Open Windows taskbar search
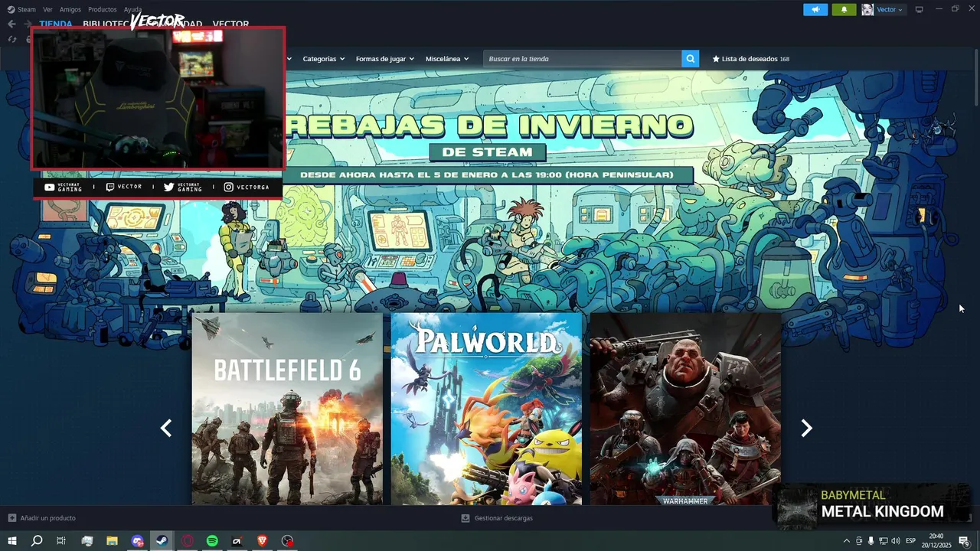This screenshot has width=980, height=551. 36,541
